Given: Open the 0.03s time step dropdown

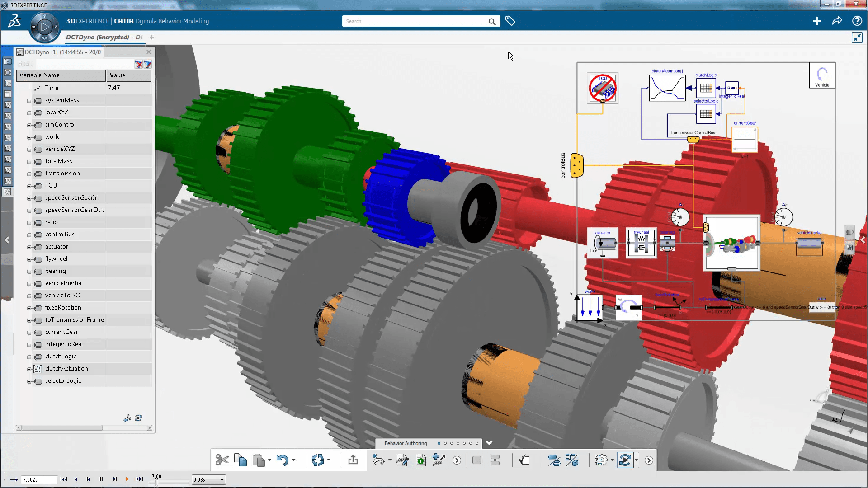Looking at the screenshot, I should 222,480.
